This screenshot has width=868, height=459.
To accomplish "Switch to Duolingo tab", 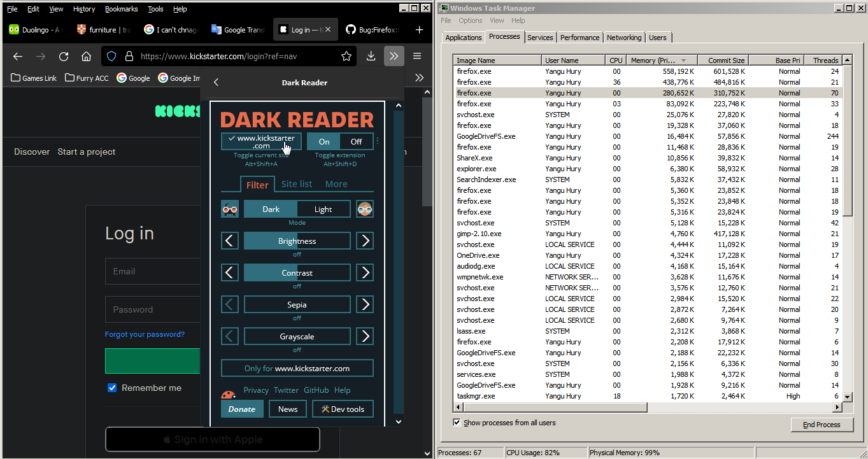I will [35, 30].
